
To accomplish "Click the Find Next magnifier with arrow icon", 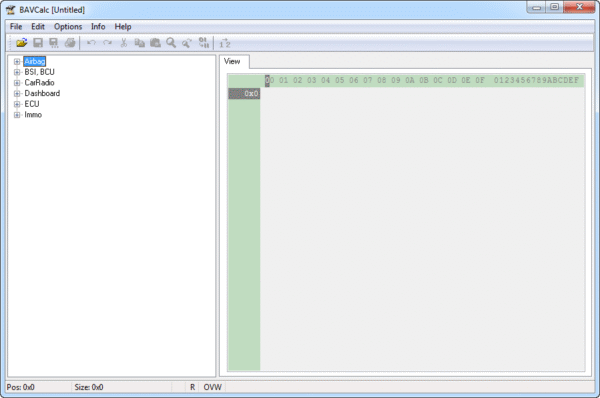I will [x=187, y=42].
